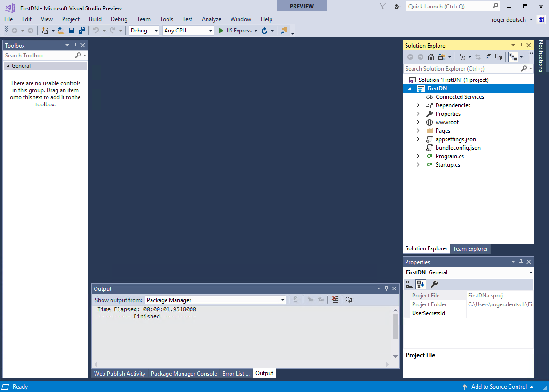Switch Properties to Categorized view
549x392 pixels.
410,284
